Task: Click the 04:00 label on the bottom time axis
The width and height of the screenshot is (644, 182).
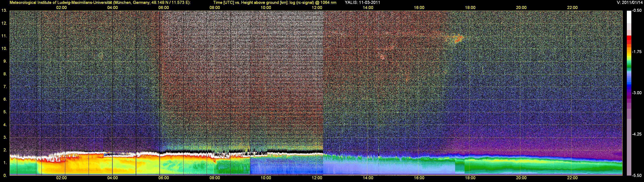Action: point(112,178)
